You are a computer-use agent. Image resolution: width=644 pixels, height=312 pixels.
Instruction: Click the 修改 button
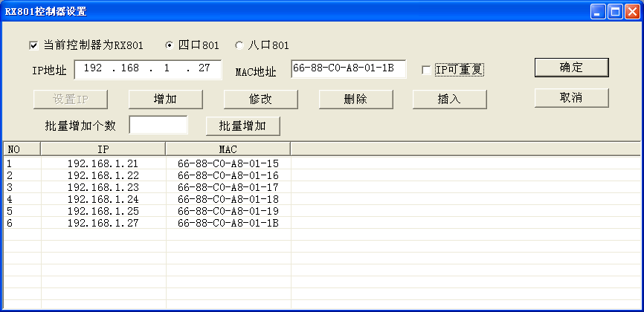261,100
